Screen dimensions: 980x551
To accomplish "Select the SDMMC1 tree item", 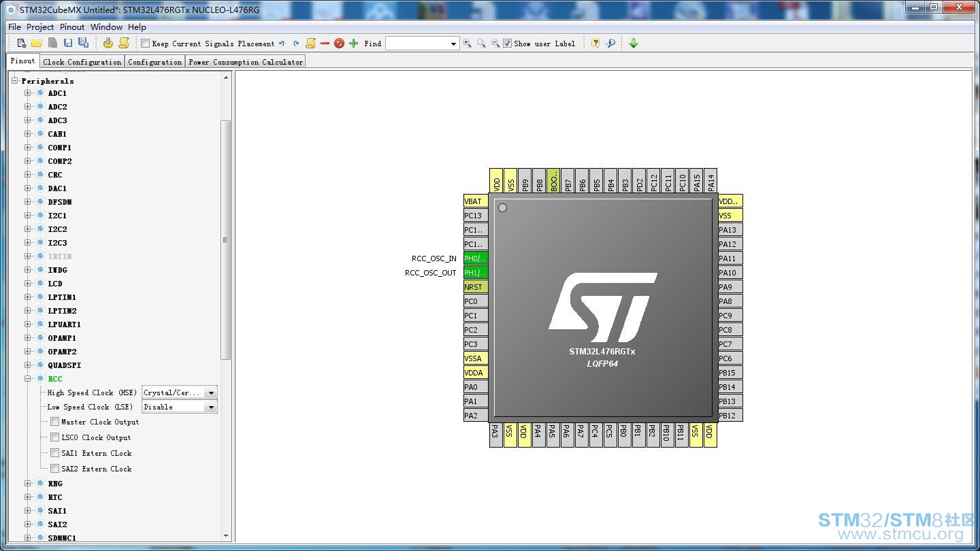I will point(62,538).
